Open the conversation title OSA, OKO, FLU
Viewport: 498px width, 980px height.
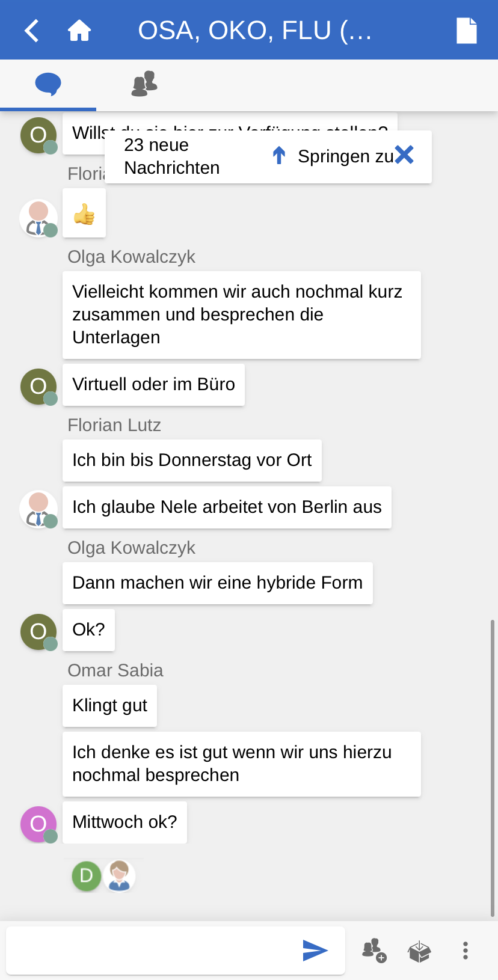point(255,31)
